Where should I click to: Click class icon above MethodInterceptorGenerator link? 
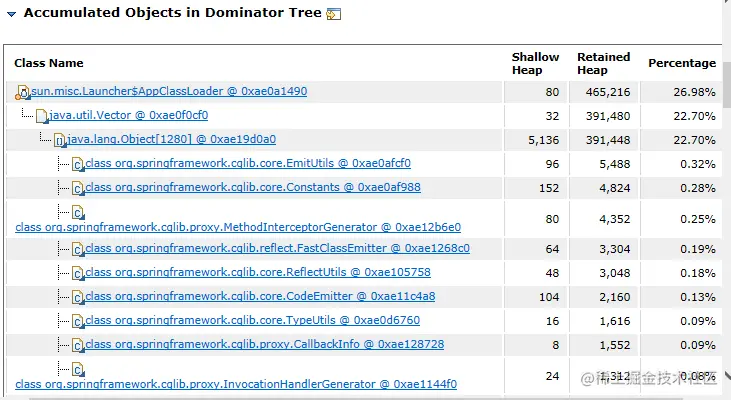[78, 213]
